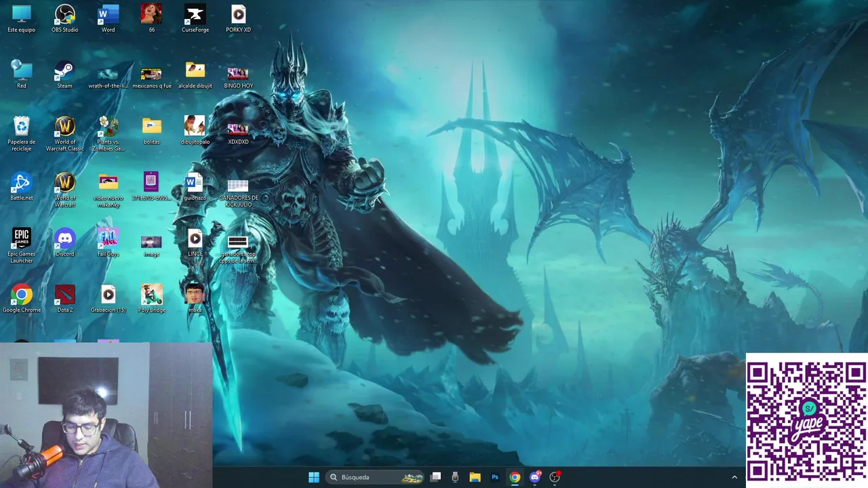Viewport: 868px width, 488px height.
Task: Select the video nuevo makanky folder
Action: point(108,190)
